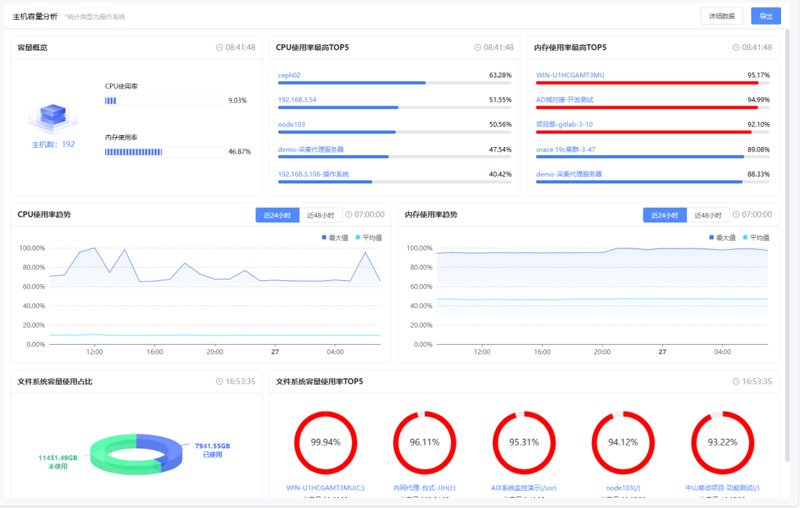Click clock icon in 文件系统容量使用率TOP5 header

736,382
